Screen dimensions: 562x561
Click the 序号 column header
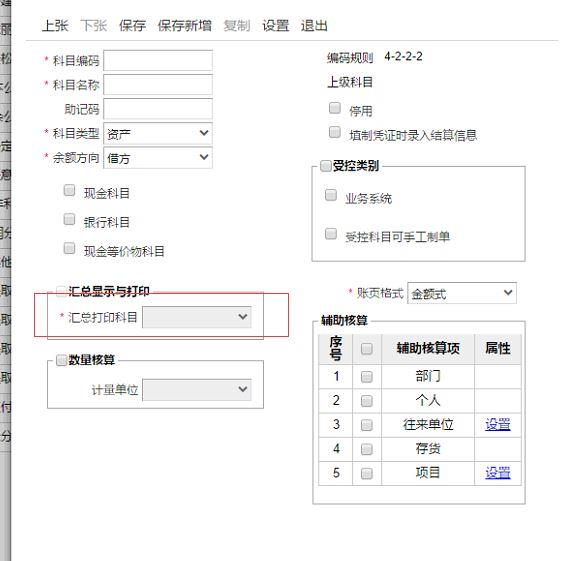tap(336, 348)
